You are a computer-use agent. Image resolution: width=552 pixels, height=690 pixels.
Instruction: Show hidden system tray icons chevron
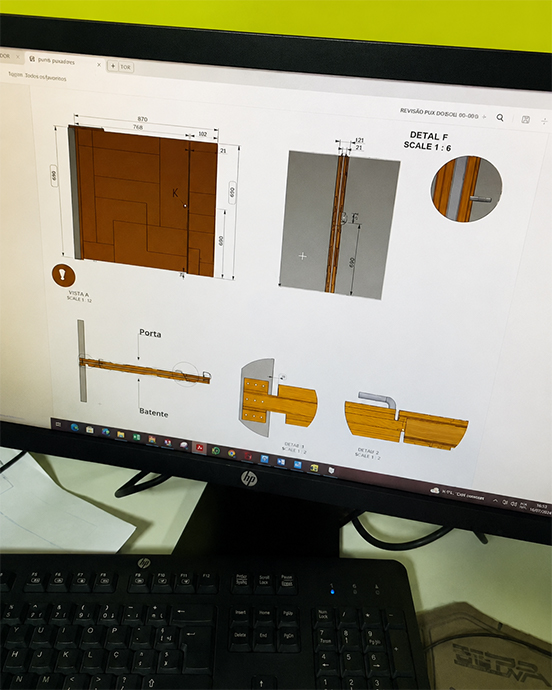(495, 500)
